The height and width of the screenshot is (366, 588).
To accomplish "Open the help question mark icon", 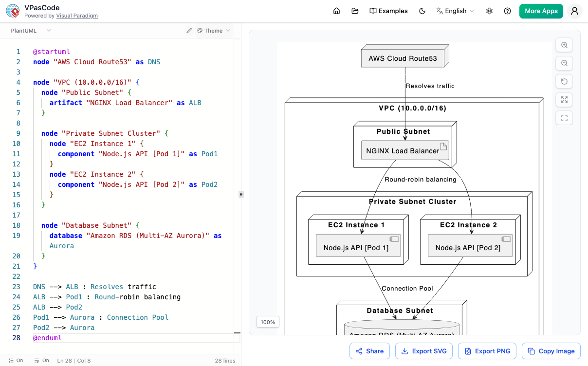I will (508, 11).
